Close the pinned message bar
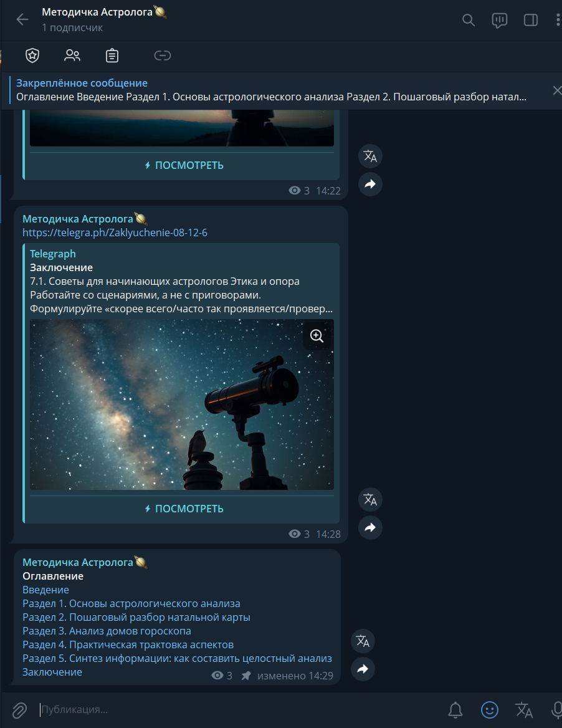Image resolution: width=562 pixels, height=728 pixels. click(x=557, y=90)
